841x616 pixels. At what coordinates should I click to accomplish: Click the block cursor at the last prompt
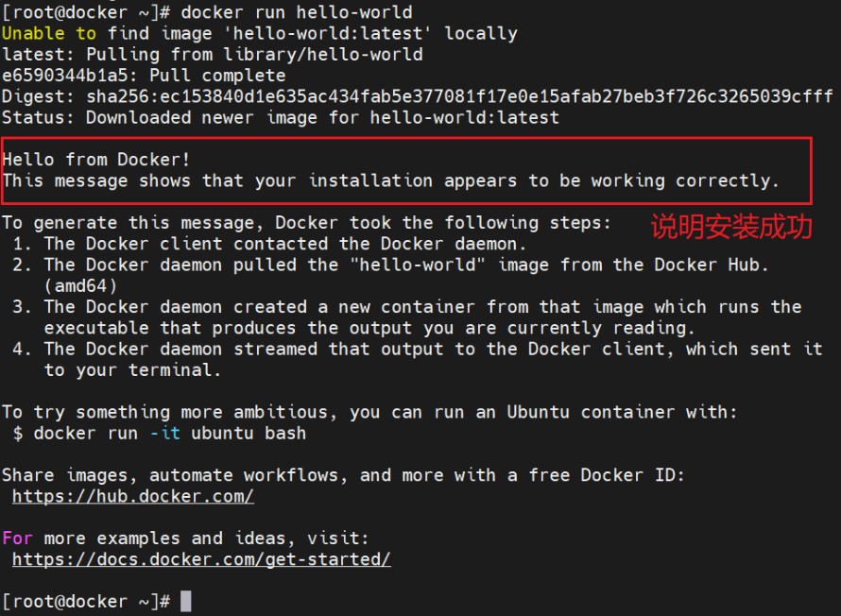tap(186, 601)
